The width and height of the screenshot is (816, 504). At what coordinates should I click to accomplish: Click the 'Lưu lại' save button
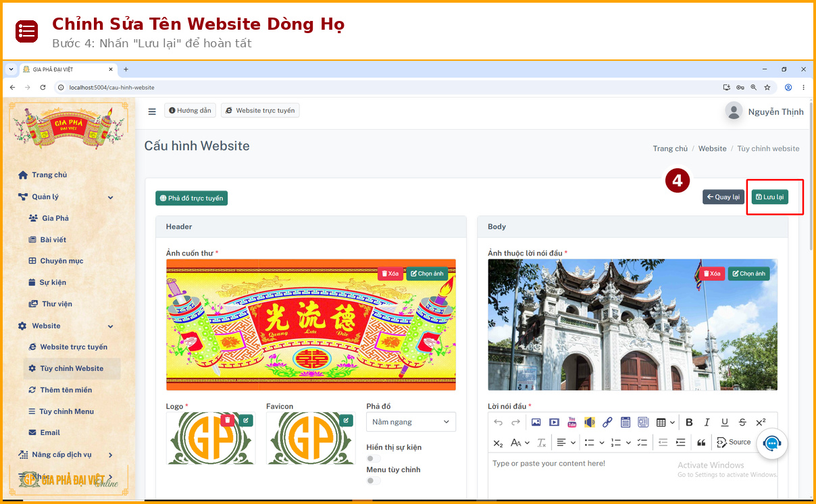pos(770,197)
